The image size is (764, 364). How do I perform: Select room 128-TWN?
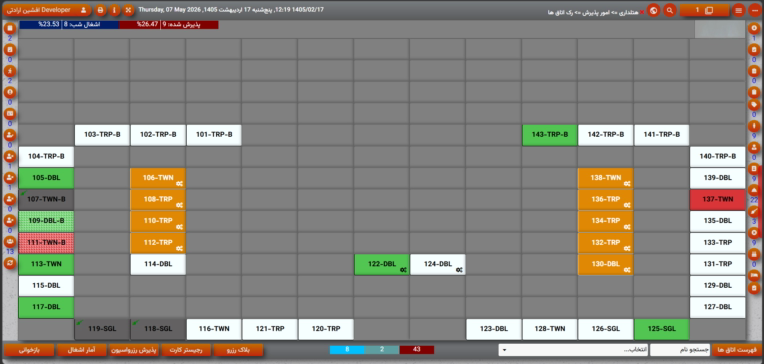pos(550,329)
